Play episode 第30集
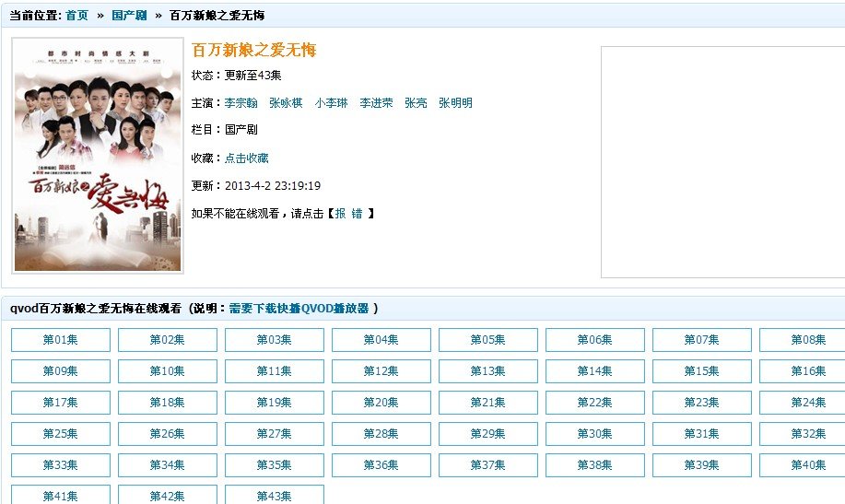The height and width of the screenshot is (504, 845). tap(595, 434)
